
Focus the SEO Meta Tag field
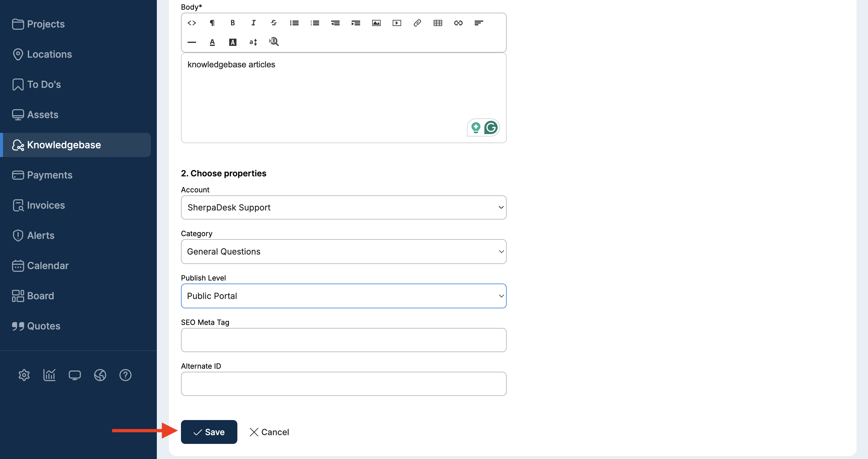[343, 340]
